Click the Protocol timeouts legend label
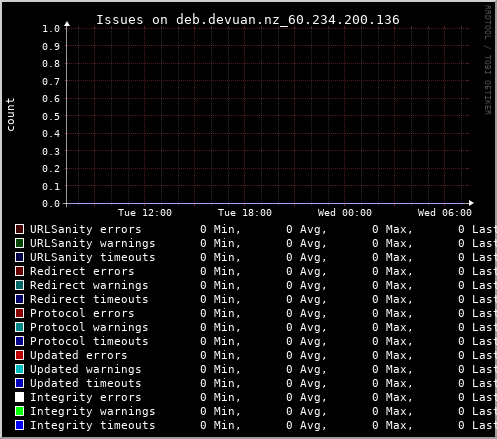The height and width of the screenshot is (439, 497). click(x=89, y=341)
